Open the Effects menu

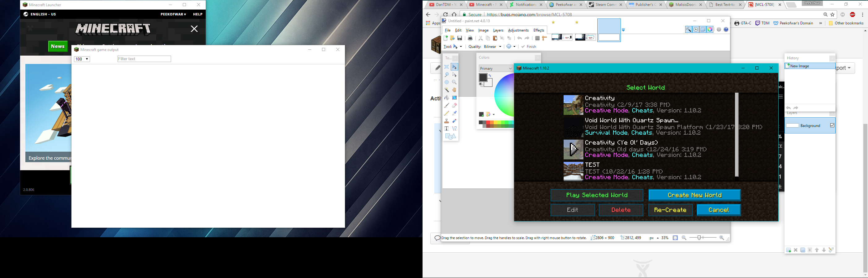click(539, 30)
